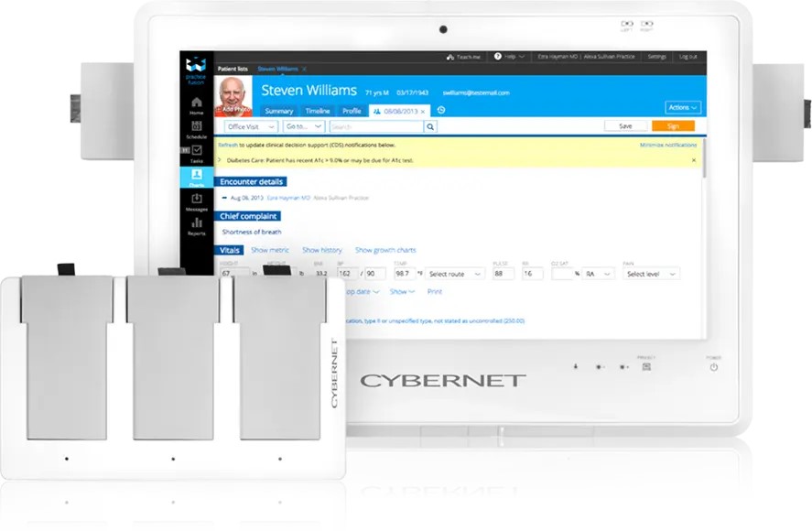Image resolution: width=812 pixels, height=531 pixels.
Task: Open the Profile tab
Action: [x=352, y=111]
